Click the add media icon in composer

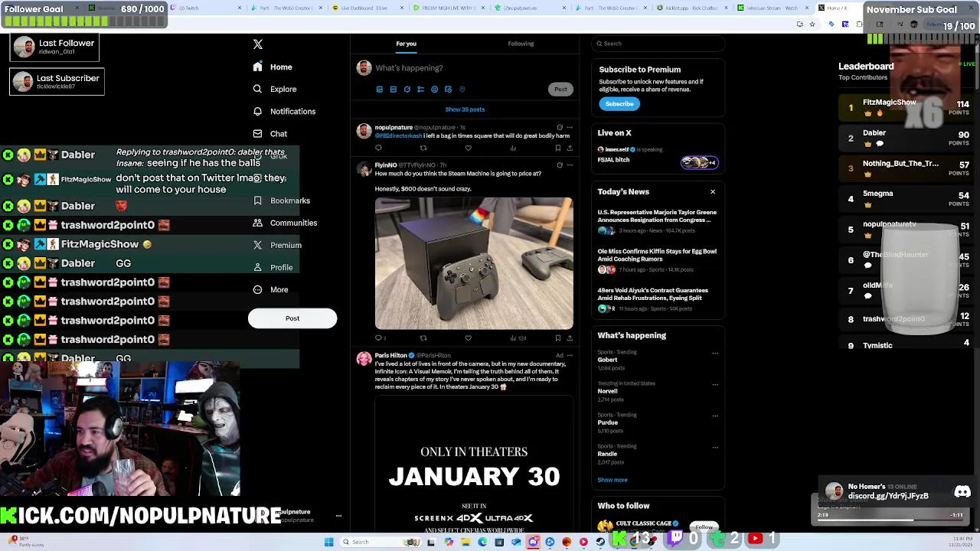[x=379, y=90]
